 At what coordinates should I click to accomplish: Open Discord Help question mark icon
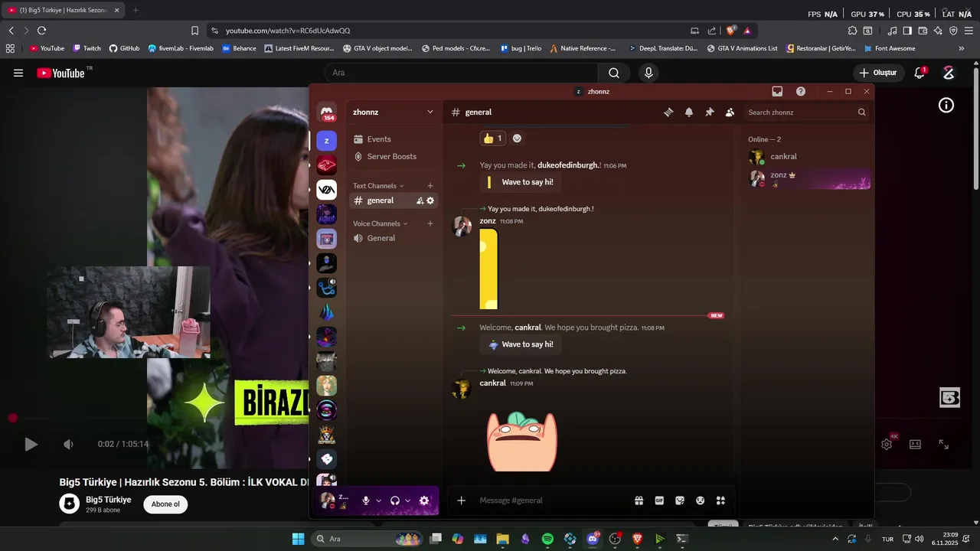pos(801,91)
